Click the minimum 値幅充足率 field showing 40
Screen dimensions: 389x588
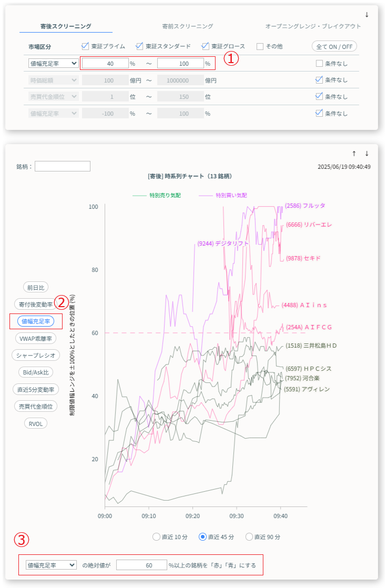105,64
